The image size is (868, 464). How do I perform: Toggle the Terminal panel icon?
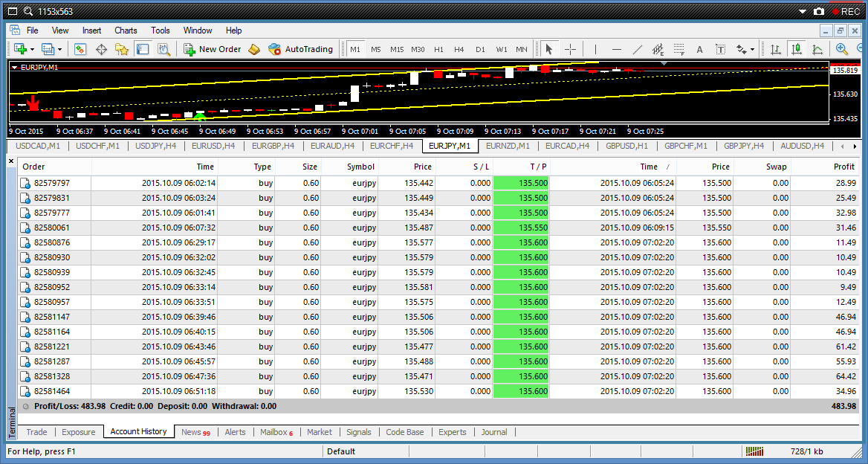[x=142, y=49]
